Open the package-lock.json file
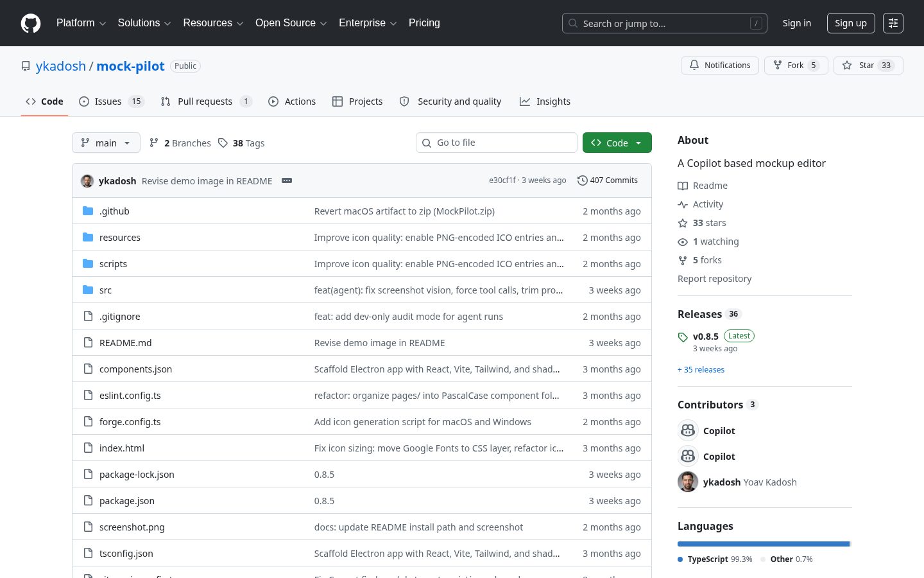This screenshot has height=578, width=924. pos(137,475)
